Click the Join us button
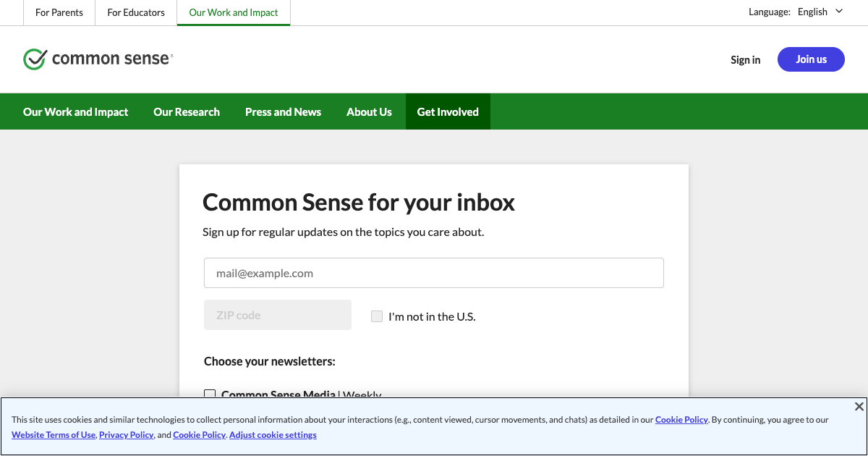 click(811, 59)
